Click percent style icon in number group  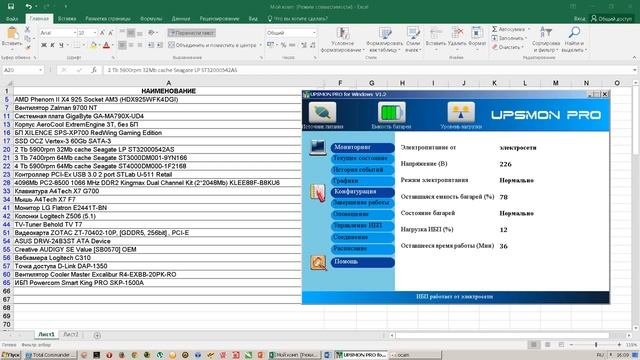(283, 45)
